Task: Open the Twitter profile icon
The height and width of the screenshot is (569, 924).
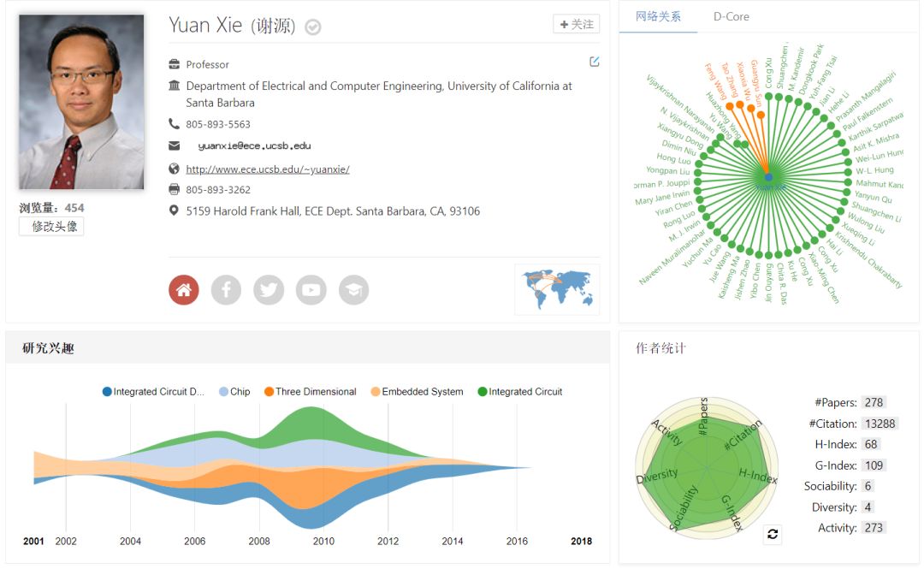Action: [269, 290]
